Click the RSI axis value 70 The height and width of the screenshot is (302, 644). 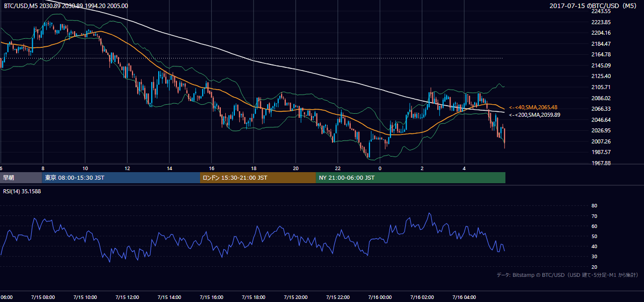(594, 216)
